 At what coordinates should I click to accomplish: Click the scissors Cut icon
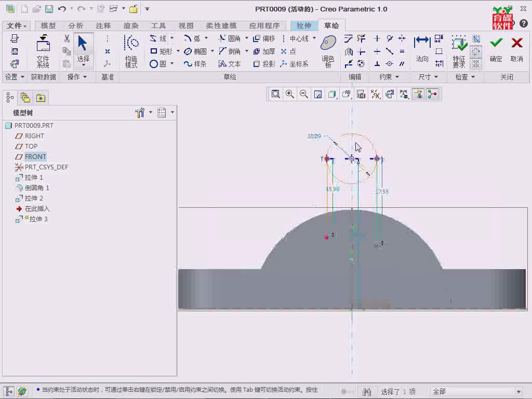(x=67, y=38)
